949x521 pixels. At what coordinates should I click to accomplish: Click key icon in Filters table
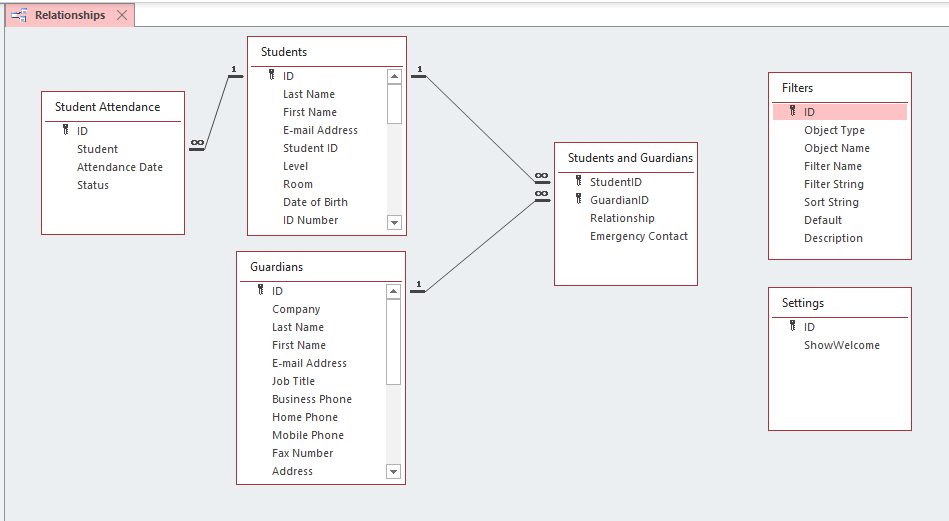tap(793, 111)
